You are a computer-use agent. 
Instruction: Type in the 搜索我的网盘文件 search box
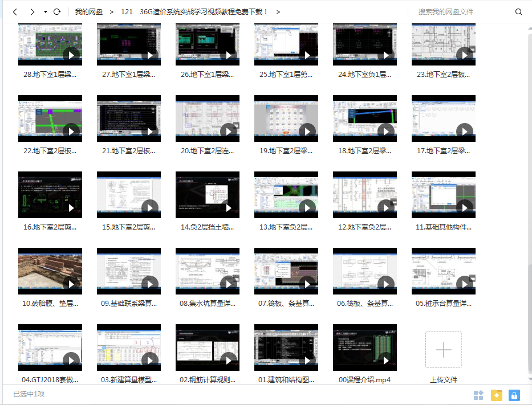pos(462,12)
